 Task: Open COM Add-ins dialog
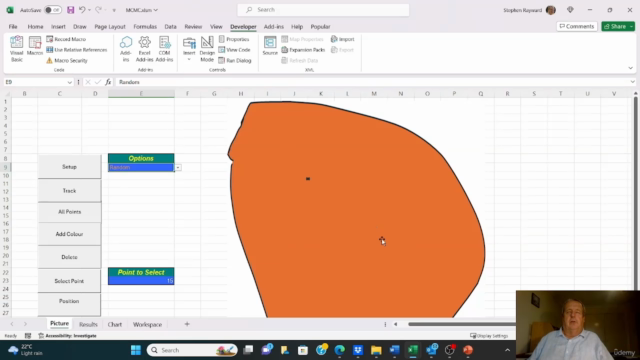(164, 49)
